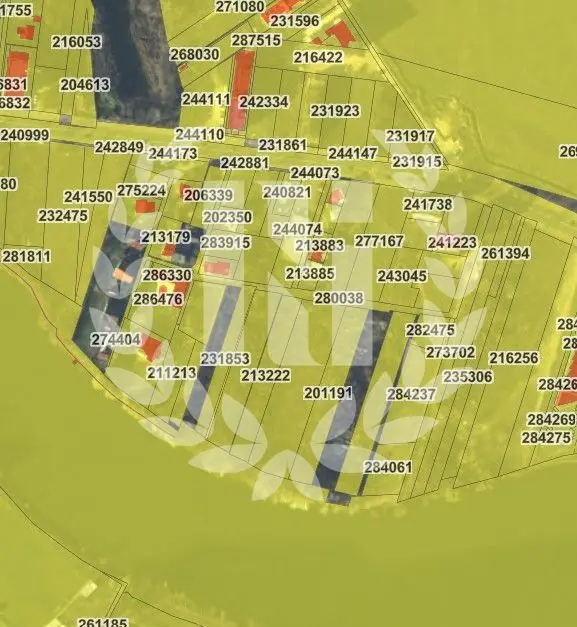The height and width of the screenshot is (627, 577).
Task: Click parcel number 231917
Action: (x=410, y=136)
